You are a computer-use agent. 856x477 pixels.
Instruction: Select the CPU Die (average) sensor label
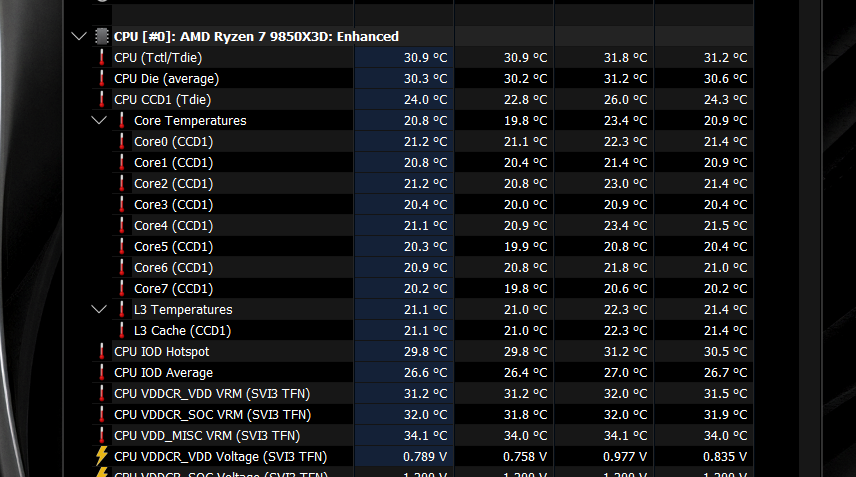(167, 79)
